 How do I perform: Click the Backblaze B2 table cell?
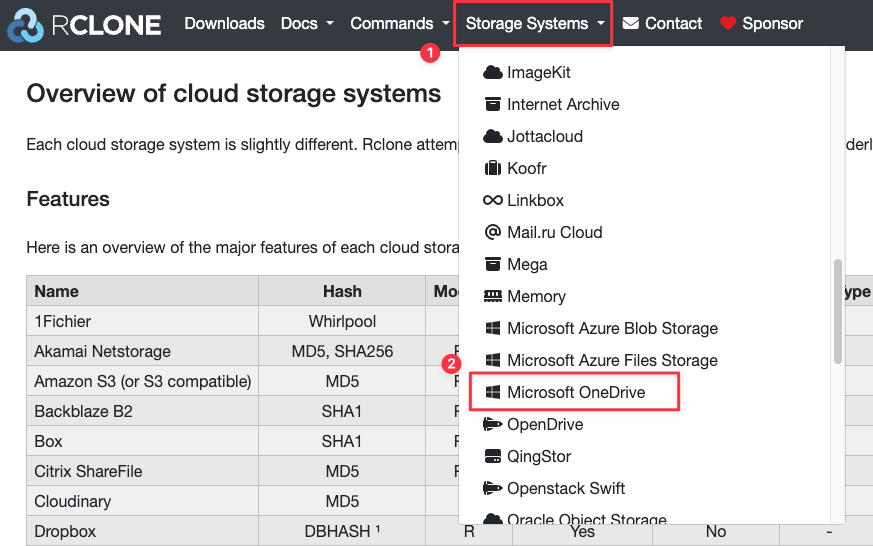(142, 411)
